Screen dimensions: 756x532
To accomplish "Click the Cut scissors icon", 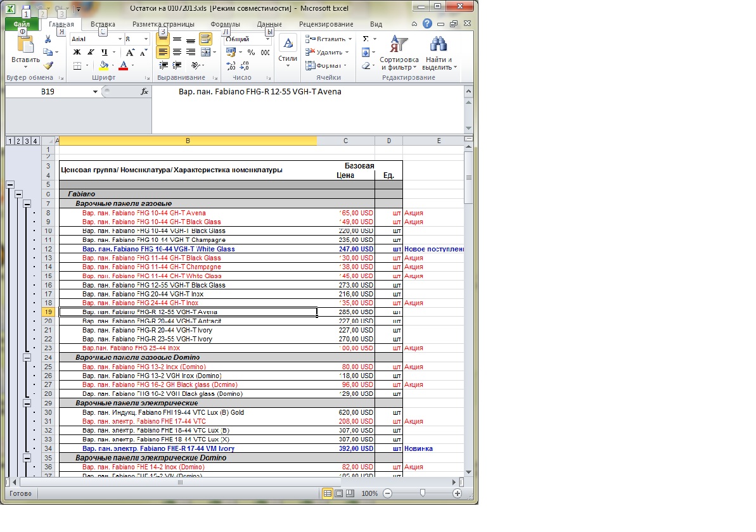I will [48, 39].
